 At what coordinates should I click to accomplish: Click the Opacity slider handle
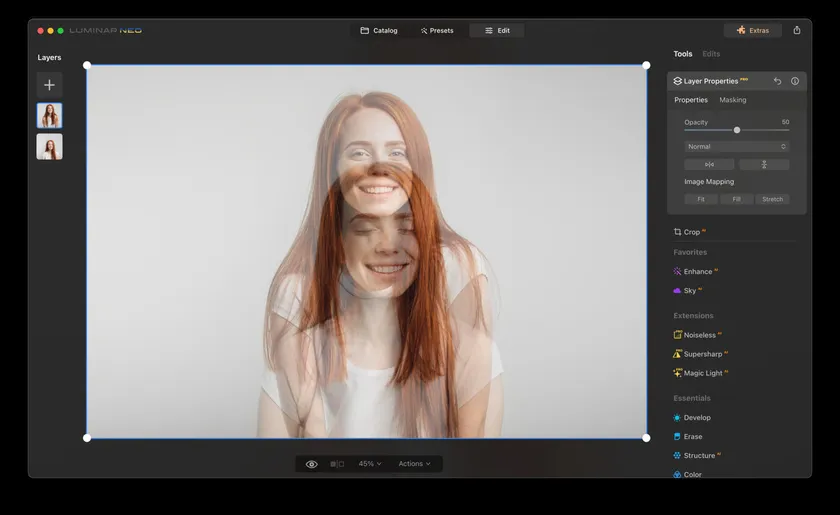point(737,130)
